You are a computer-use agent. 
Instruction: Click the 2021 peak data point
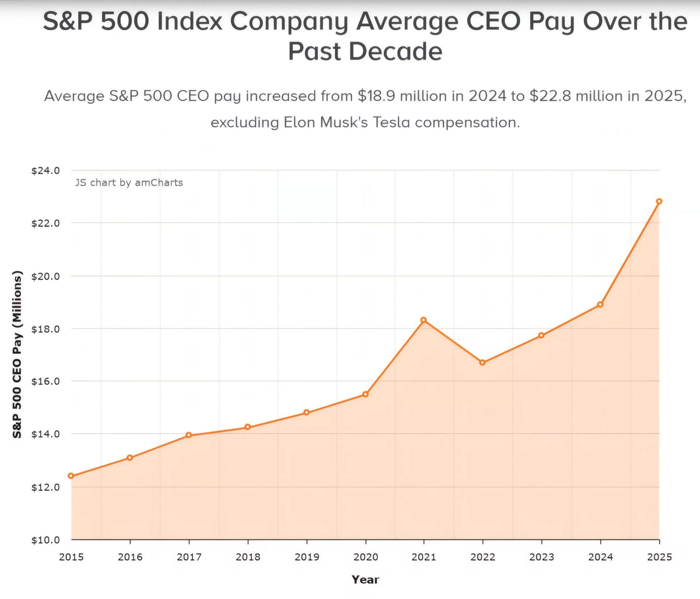tap(424, 320)
